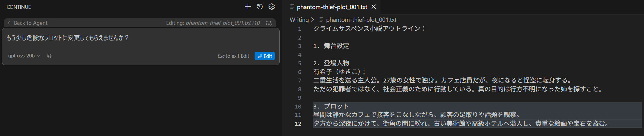
Task: Open the gpt-oss-20b model dropdown
Action: pyautogui.click(x=24, y=56)
